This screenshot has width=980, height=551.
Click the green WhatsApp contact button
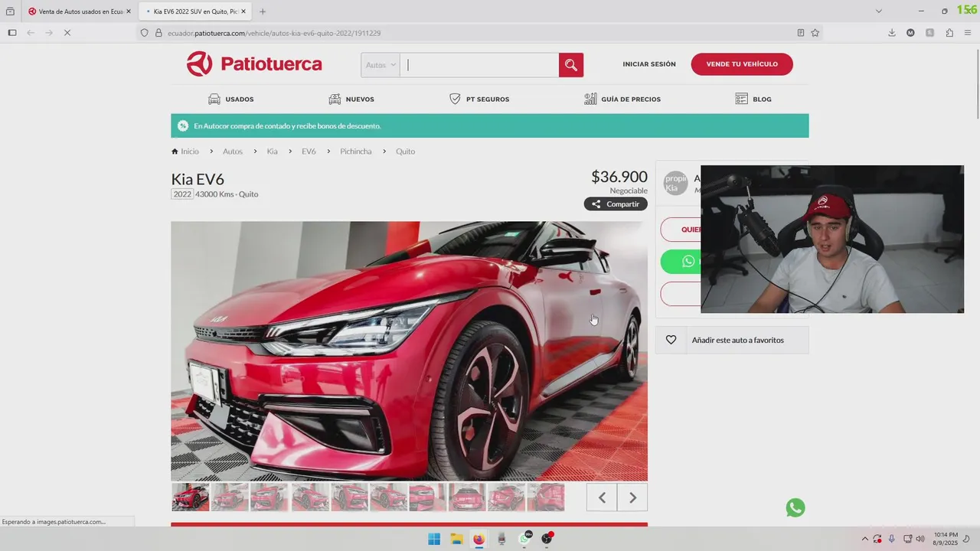681,262
